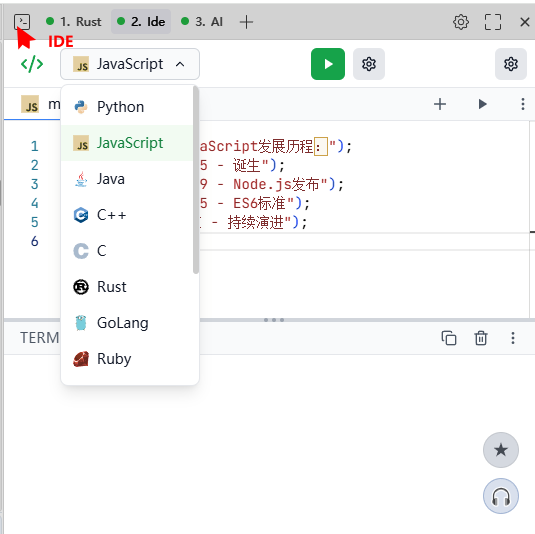The height and width of the screenshot is (534, 535).
Task: Open the file tab three-dot menu
Action: coord(522,104)
